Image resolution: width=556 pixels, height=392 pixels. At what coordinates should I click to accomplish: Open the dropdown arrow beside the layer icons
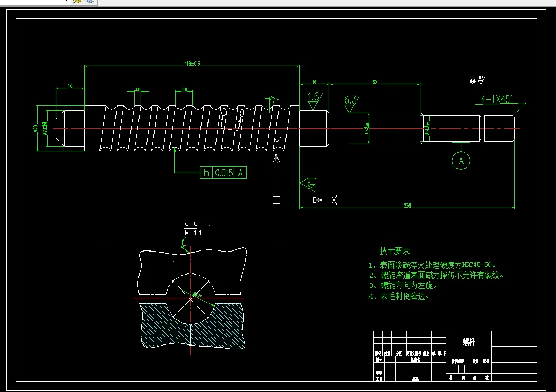pyautogui.click(x=67, y=1)
